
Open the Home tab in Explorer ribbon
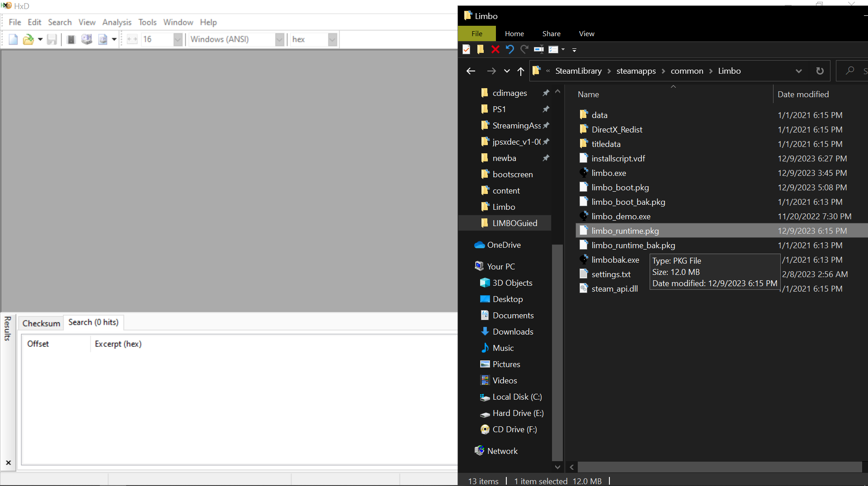coord(514,33)
